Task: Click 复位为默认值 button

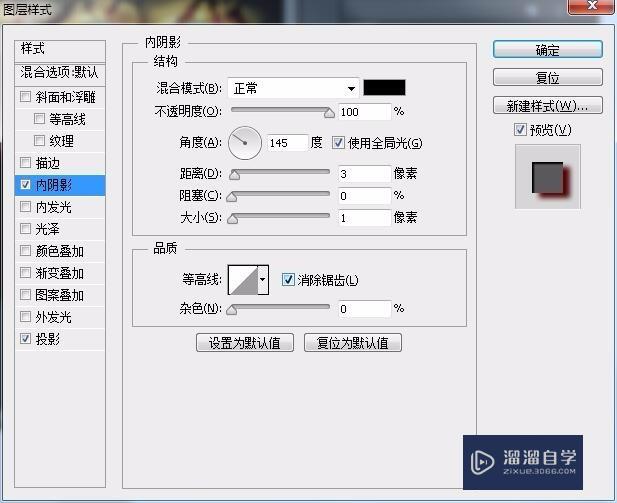Action: click(353, 342)
